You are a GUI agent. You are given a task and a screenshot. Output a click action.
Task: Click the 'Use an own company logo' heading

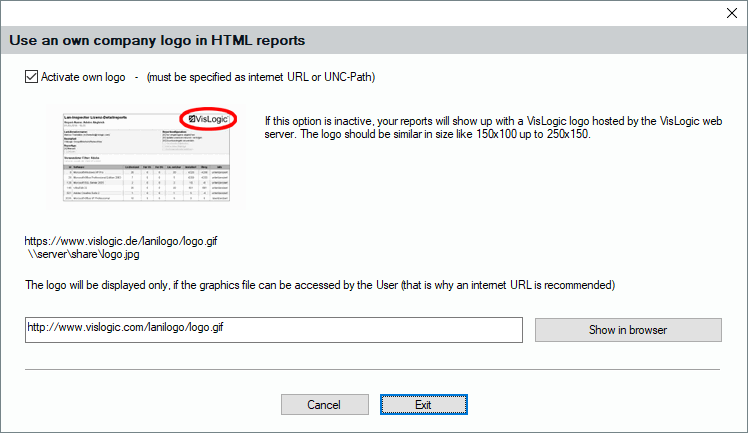[x=157, y=41]
